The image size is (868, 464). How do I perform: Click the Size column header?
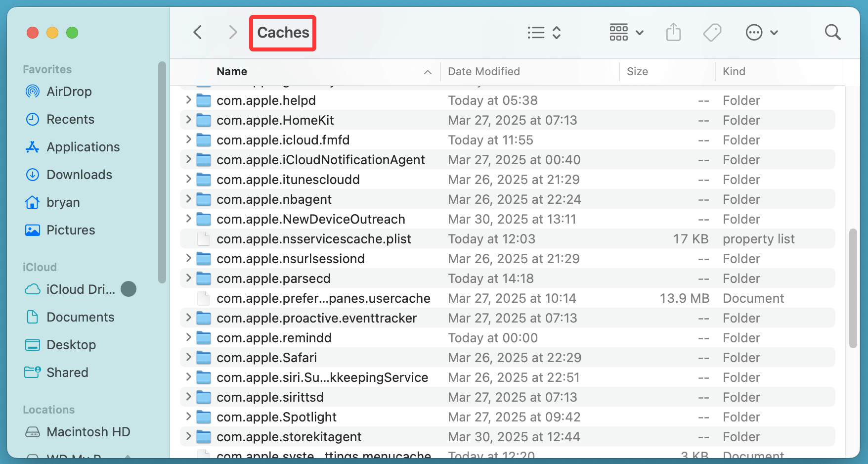point(637,71)
